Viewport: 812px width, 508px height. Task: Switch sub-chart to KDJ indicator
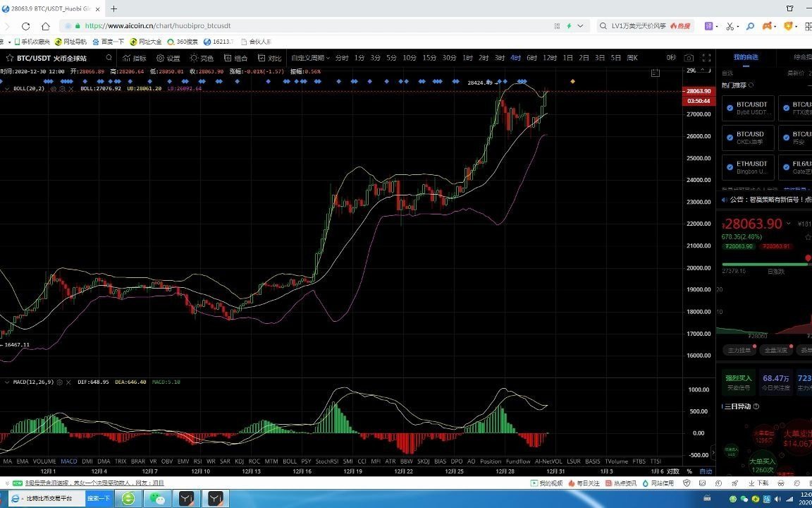click(239, 461)
